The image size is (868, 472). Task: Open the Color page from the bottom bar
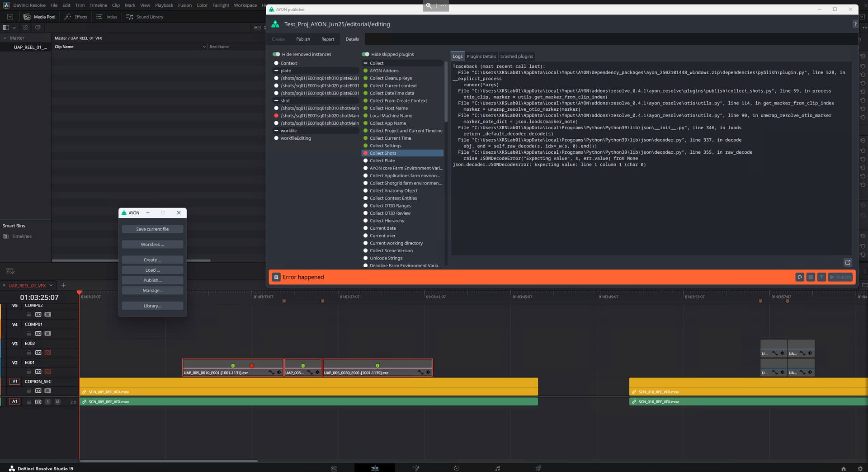click(x=457, y=468)
